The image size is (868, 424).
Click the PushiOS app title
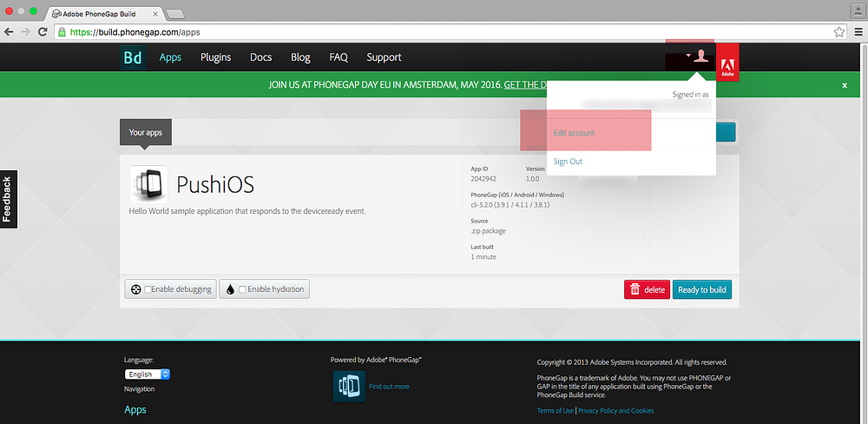pos(215,184)
